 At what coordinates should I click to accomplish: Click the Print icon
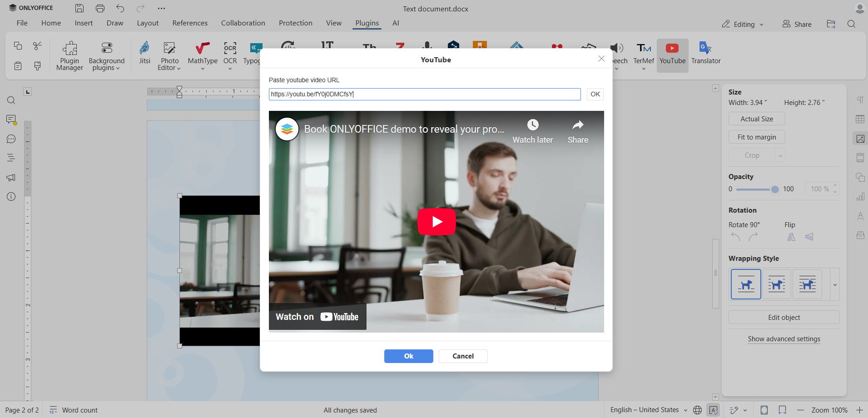pos(100,8)
